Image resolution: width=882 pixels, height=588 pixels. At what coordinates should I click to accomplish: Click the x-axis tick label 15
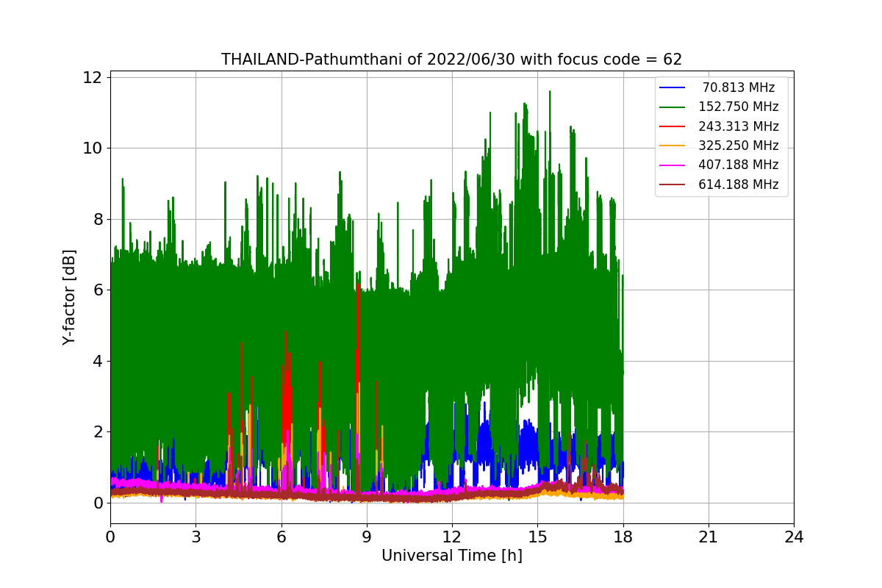537,537
